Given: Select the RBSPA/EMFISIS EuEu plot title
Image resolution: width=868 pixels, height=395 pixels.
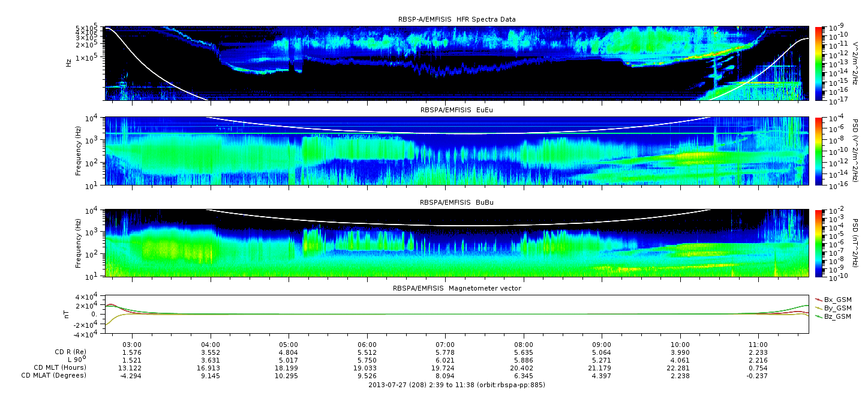Looking at the screenshot, I should point(456,111).
